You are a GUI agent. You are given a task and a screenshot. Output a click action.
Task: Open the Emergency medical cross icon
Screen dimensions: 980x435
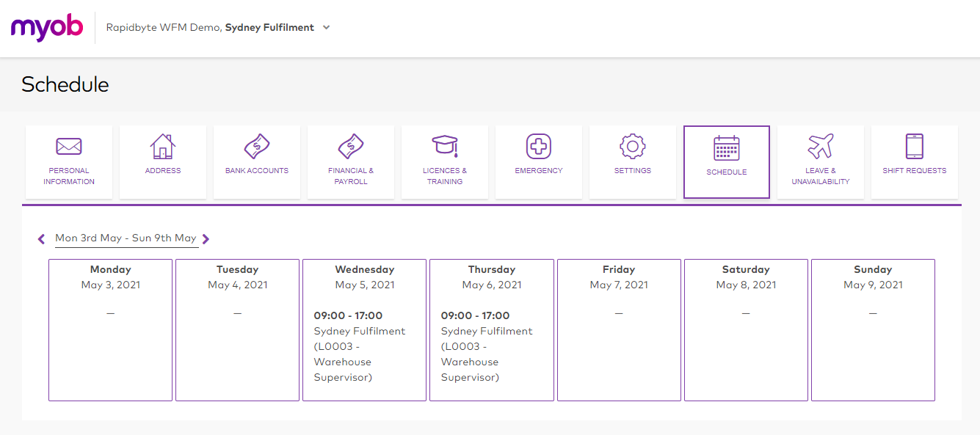[539, 147]
